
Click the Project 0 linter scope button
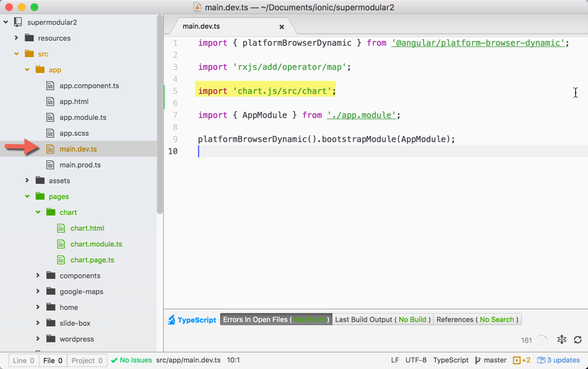[x=87, y=360]
